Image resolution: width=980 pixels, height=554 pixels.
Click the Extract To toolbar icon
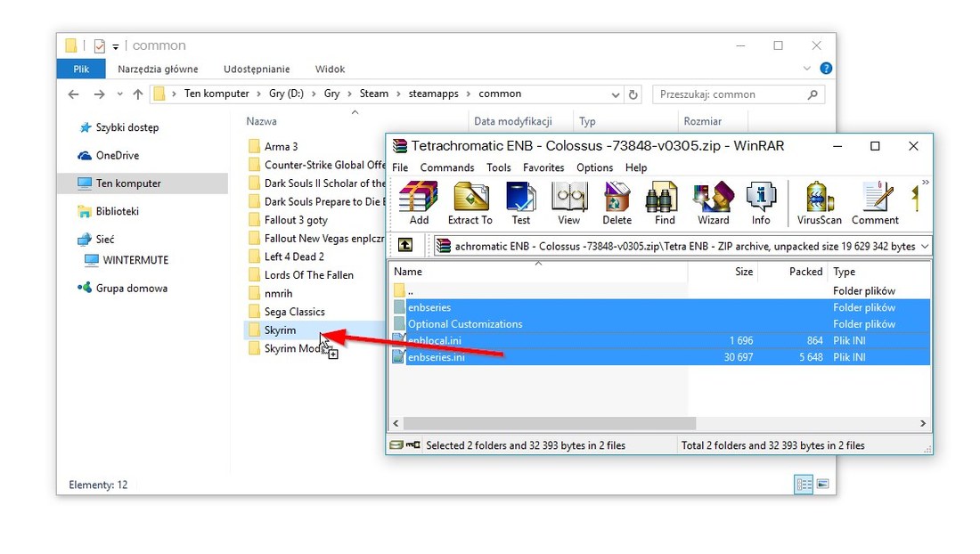click(x=470, y=203)
